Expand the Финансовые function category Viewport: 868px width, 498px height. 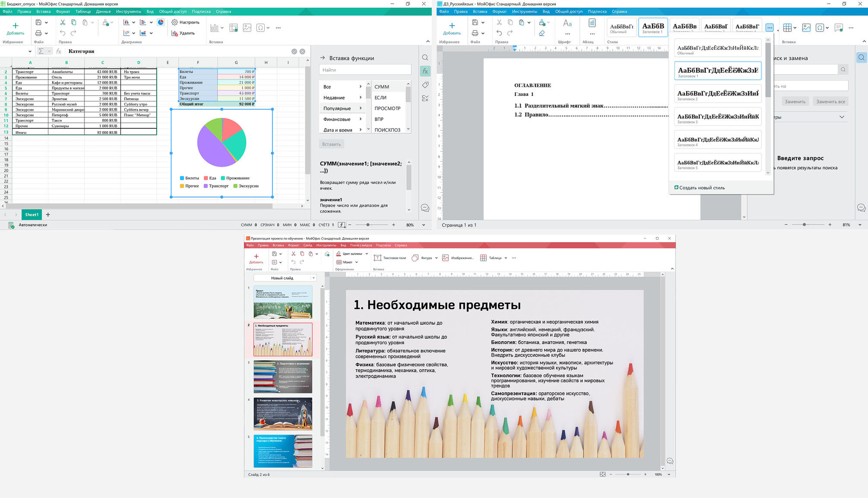342,119
